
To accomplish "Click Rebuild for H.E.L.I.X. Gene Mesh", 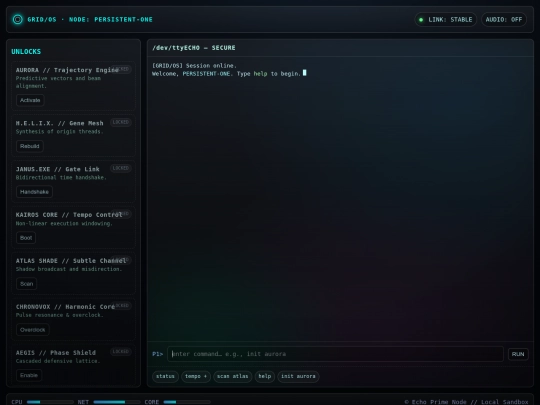I will pyautogui.click(x=30, y=146).
